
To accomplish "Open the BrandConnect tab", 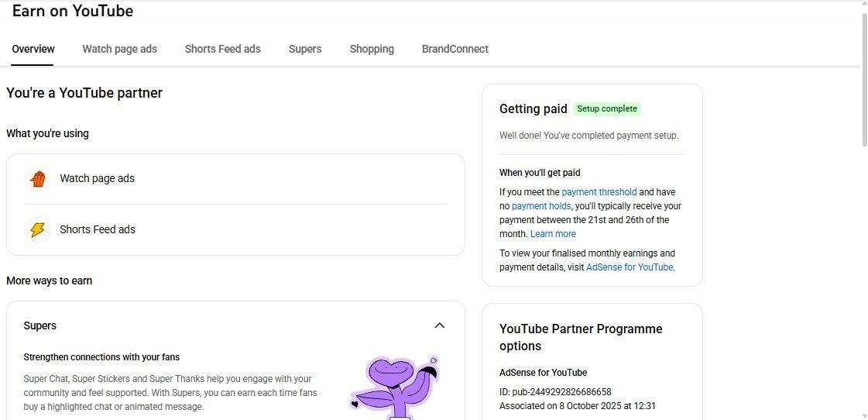I will (x=455, y=49).
